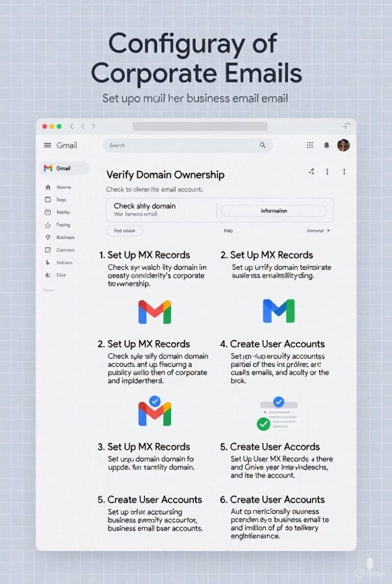Viewport: 392px width, 584px height.
Task: Open the Dise item in the sidebar
Action: coord(56,275)
